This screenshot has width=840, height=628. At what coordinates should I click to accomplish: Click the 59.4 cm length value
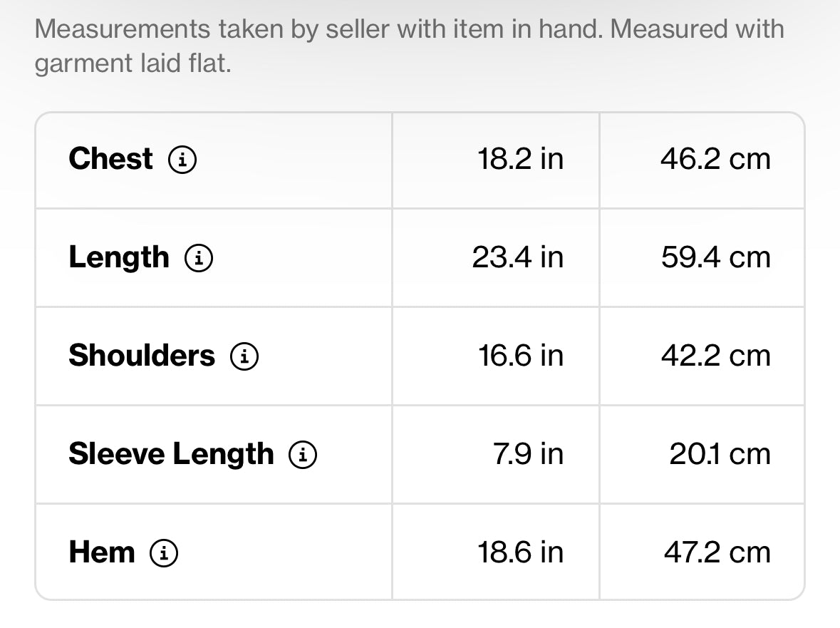coord(716,257)
